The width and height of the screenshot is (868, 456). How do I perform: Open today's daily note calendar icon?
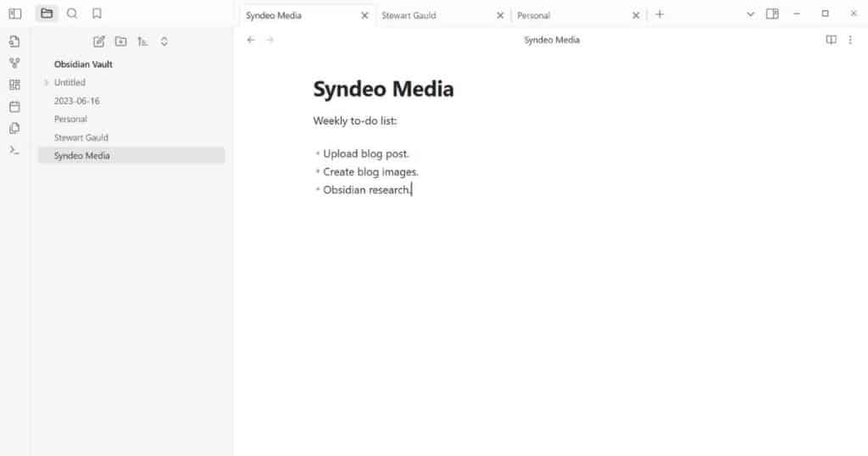15,106
